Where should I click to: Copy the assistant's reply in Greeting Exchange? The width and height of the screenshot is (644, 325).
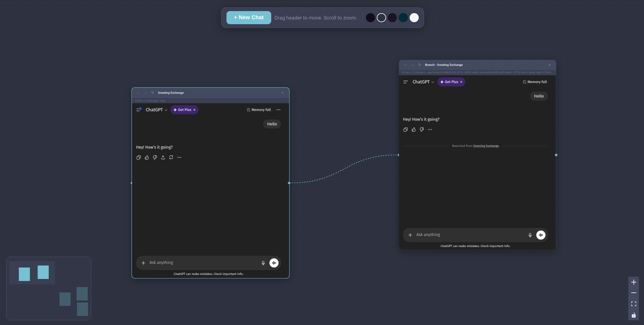click(138, 157)
